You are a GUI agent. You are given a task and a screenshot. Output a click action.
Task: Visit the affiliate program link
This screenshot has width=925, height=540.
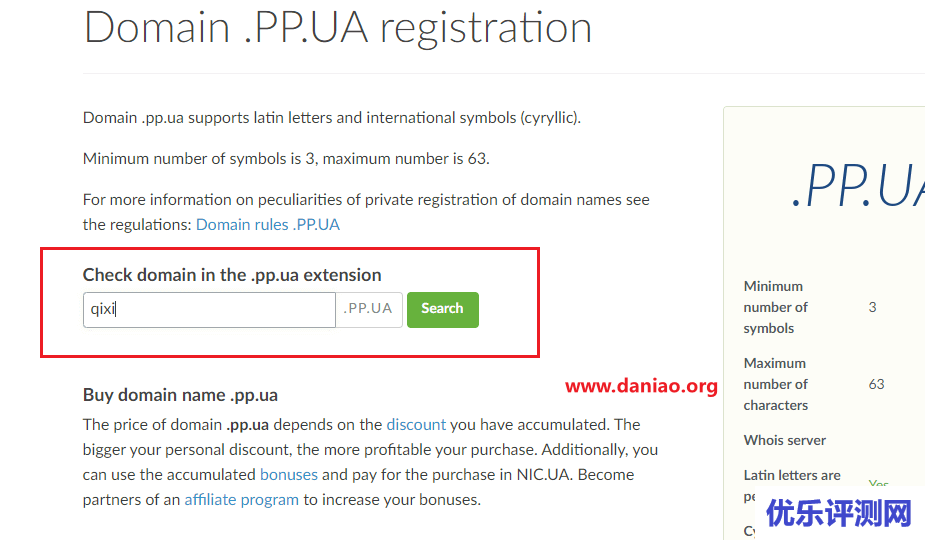pos(241,499)
